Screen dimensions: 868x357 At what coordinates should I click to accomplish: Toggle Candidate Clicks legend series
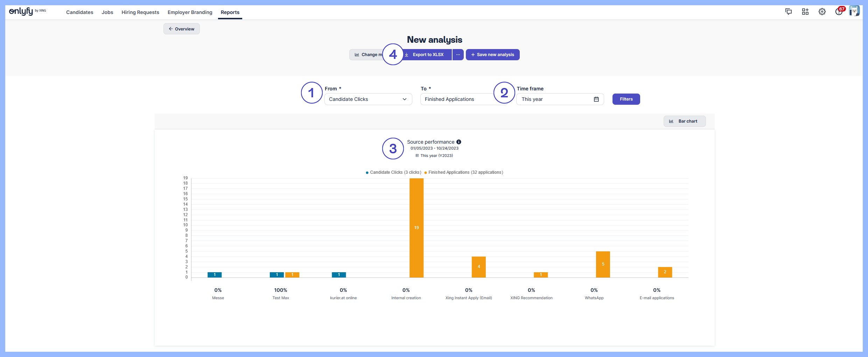tap(393, 172)
